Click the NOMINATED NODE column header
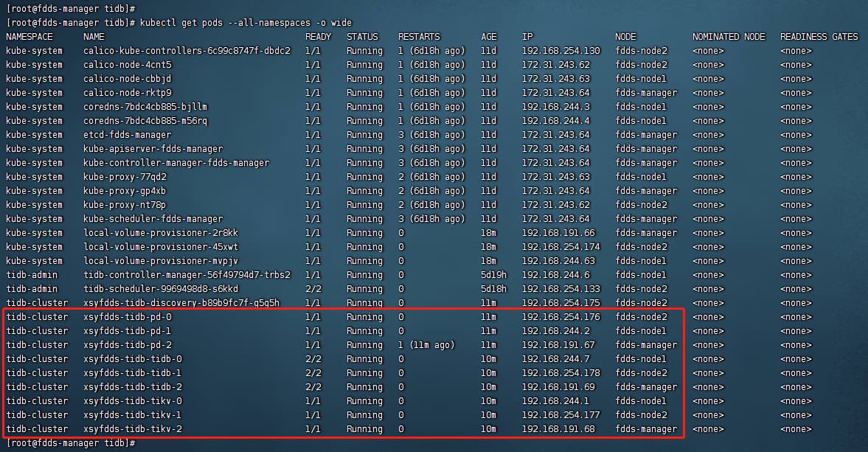868x452 pixels. pyautogui.click(x=729, y=37)
